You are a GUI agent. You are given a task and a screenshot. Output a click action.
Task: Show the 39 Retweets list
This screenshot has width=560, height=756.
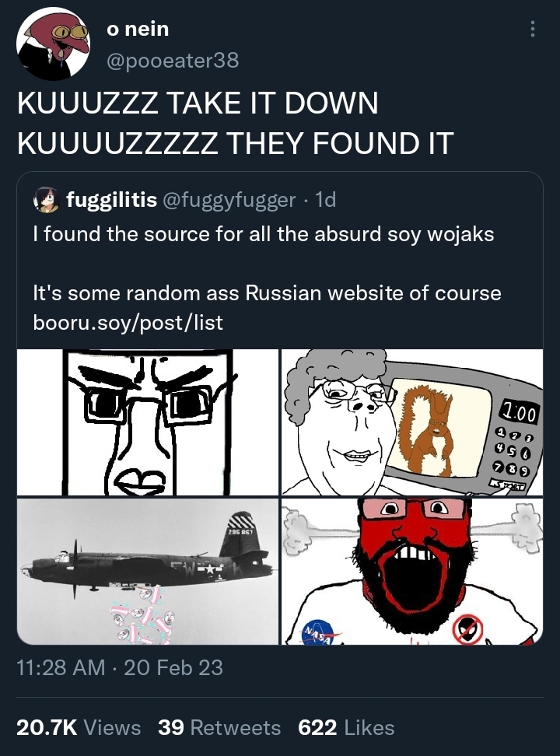tap(219, 727)
